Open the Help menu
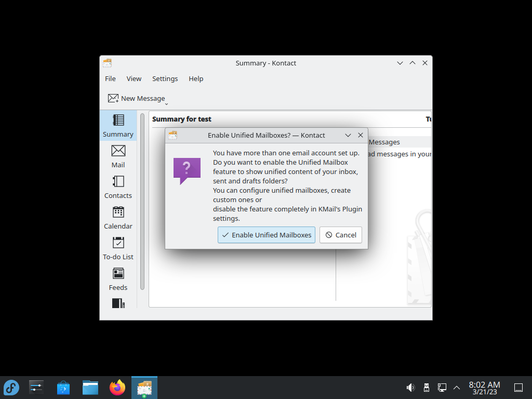The height and width of the screenshot is (399, 532). (196, 79)
